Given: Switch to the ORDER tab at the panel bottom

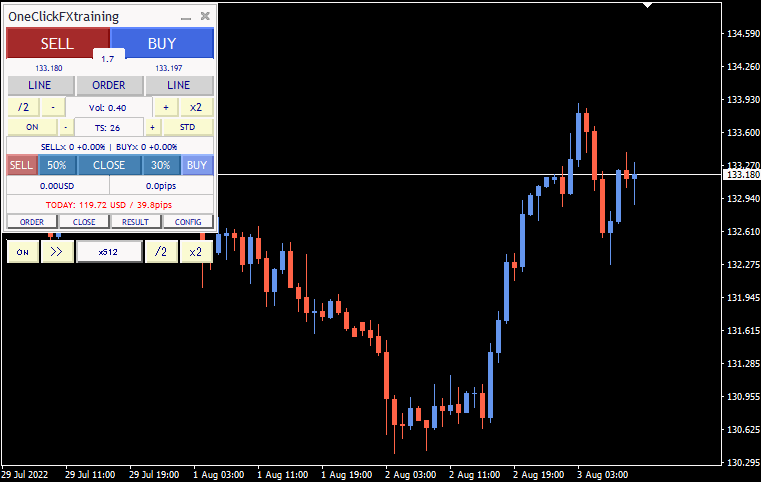Looking at the screenshot, I should pyautogui.click(x=32, y=222).
